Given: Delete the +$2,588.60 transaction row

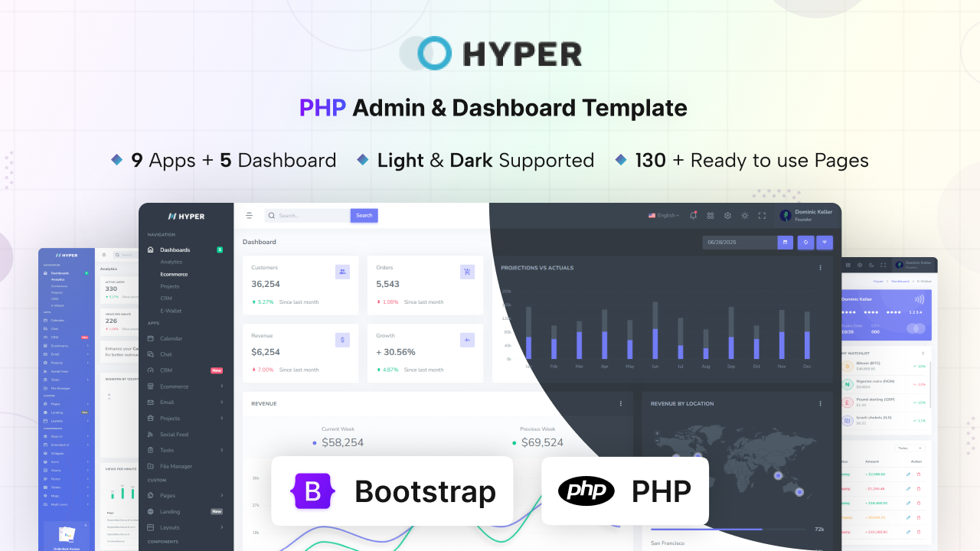Looking at the screenshot, I should tap(920, 474).
